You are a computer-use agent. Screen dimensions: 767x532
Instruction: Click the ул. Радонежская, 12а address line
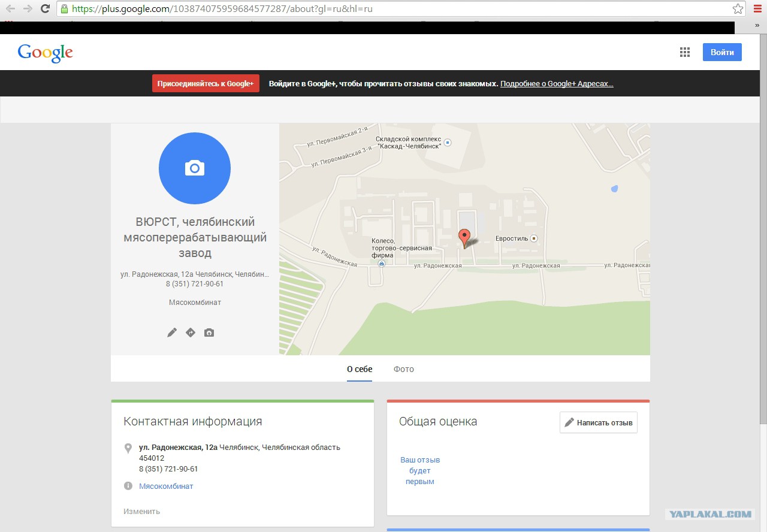(240, 448)
